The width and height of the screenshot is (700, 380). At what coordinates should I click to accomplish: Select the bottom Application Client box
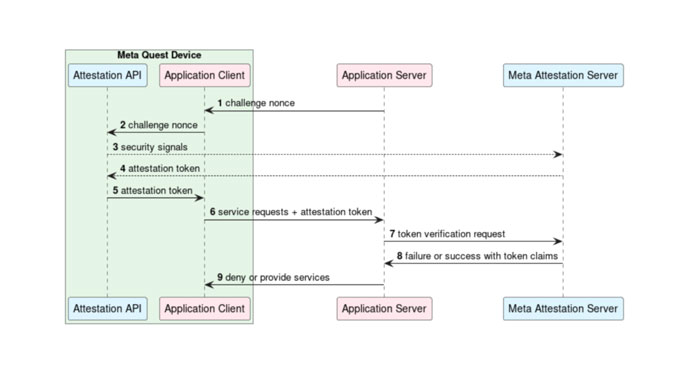(x=204, y=309)
